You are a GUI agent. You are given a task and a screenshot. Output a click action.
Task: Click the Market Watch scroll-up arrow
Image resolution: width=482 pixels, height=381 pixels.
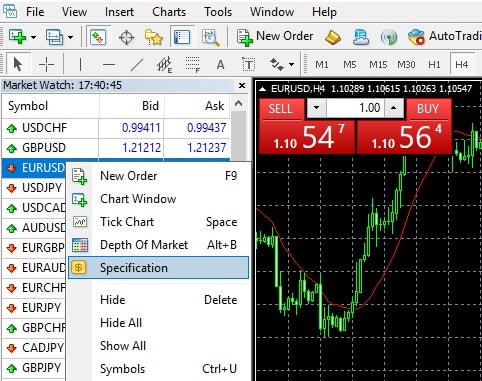pos(238,103)
